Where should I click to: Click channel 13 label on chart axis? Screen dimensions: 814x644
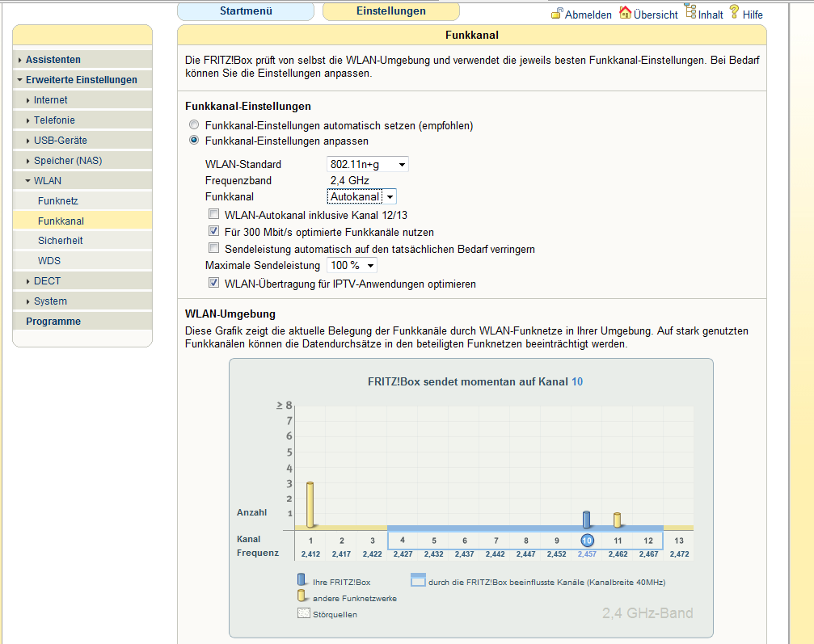click(679, 541)
